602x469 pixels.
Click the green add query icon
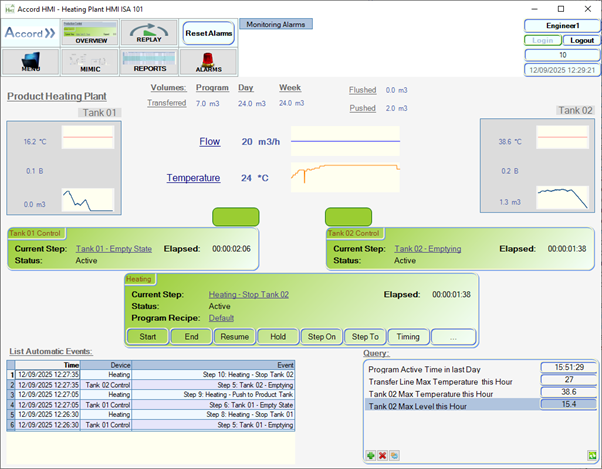(x=370, y=456)
